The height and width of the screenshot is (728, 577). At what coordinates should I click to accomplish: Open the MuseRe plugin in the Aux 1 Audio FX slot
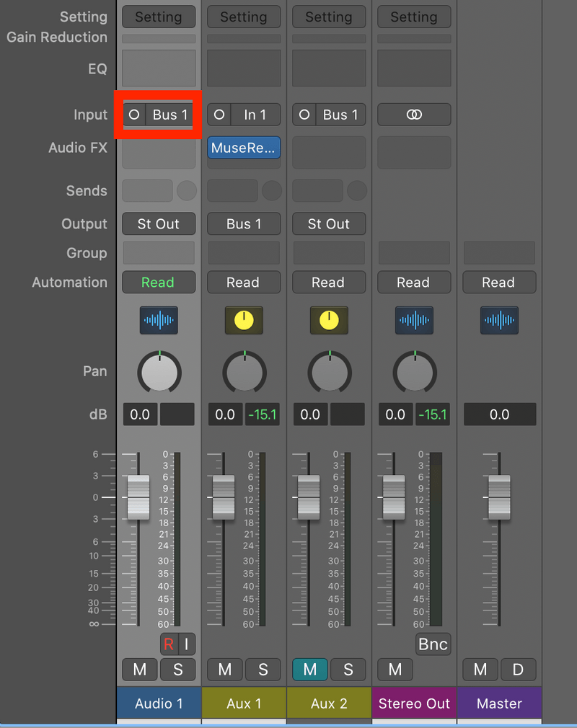[x=244, y=148]
